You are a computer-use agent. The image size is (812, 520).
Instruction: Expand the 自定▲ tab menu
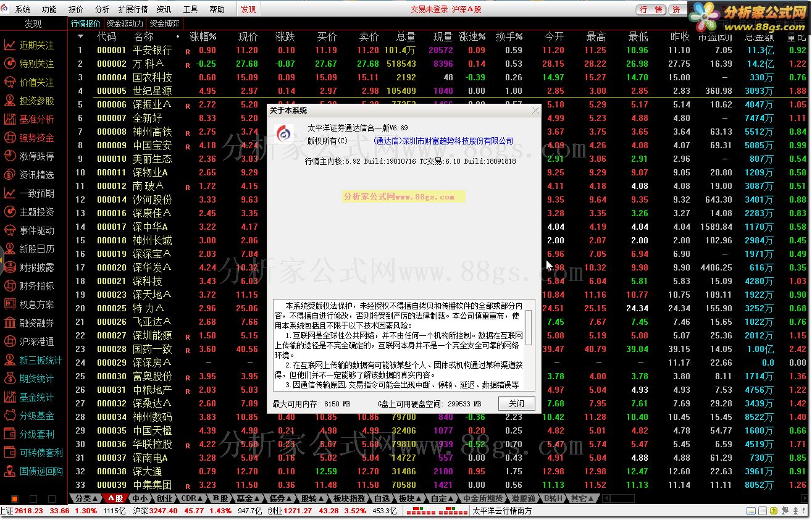tap(442, 498)
